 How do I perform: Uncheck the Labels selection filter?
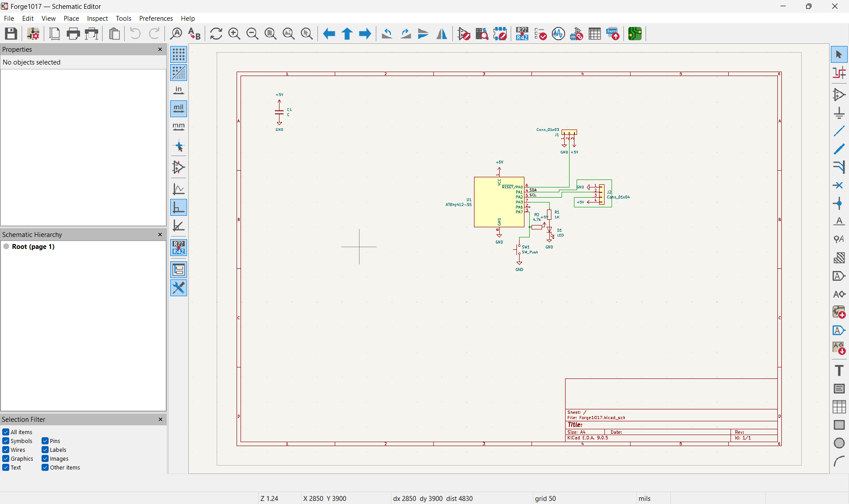click(45, 450)
